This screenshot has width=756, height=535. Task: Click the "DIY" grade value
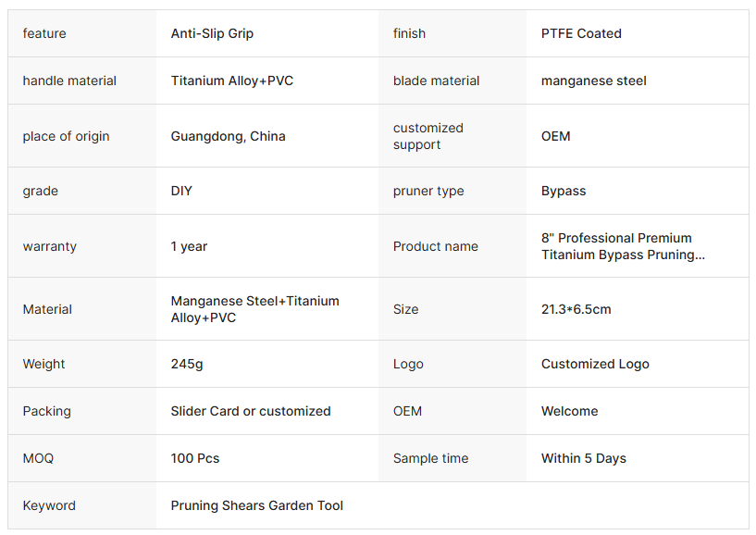tap(181, 191)
